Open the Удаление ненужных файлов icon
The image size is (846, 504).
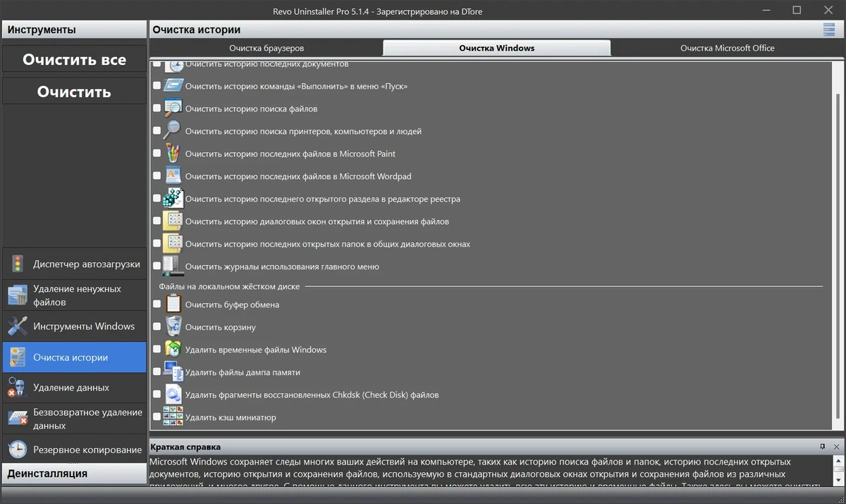(18, 295)
